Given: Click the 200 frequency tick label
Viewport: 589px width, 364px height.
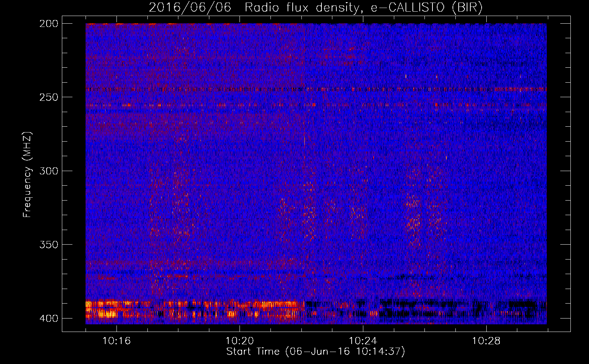Looking at the screenshot, I should pyautogui.click(x=49, y=24).
